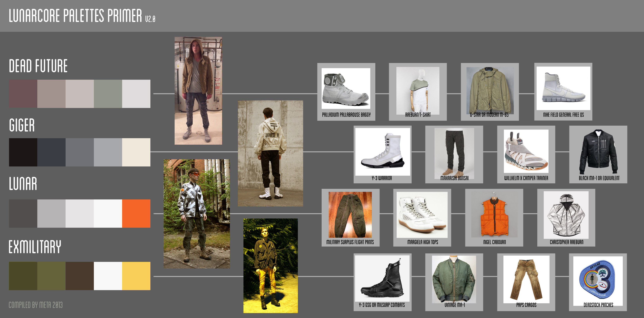Viewport: 644px width, 318px height.
Task: Click the Exmilitary heading text
Action: [x=35, y=247]
